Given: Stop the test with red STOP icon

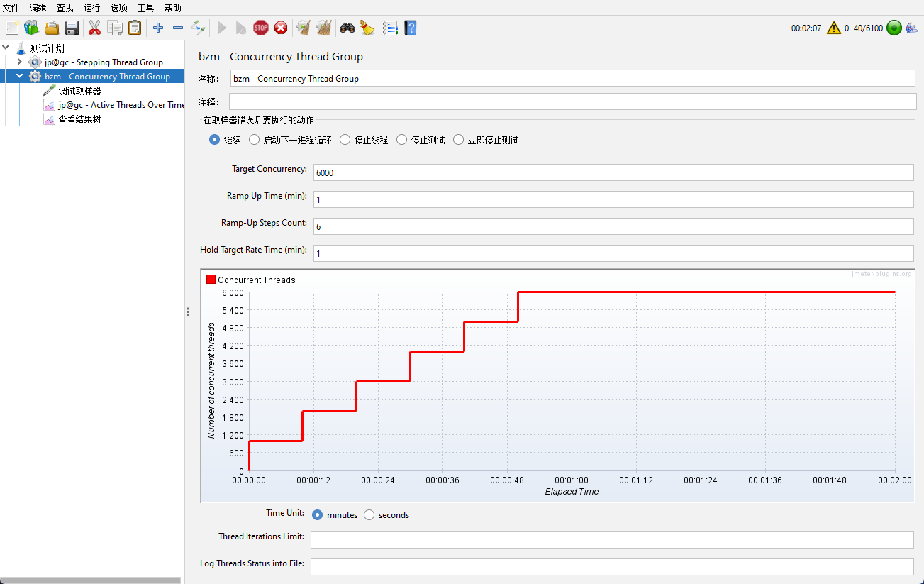Looking at the screenshot, I should [x=261, y=28].
